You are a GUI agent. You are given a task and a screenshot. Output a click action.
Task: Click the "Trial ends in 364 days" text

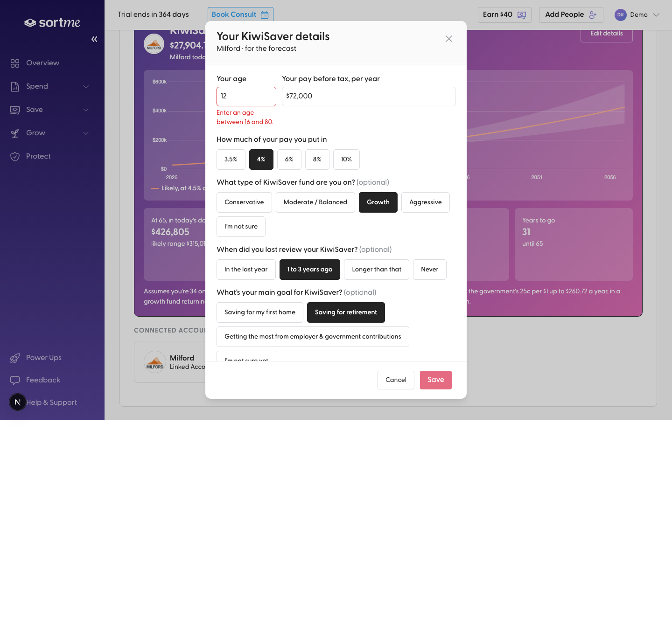click(153, 14)
